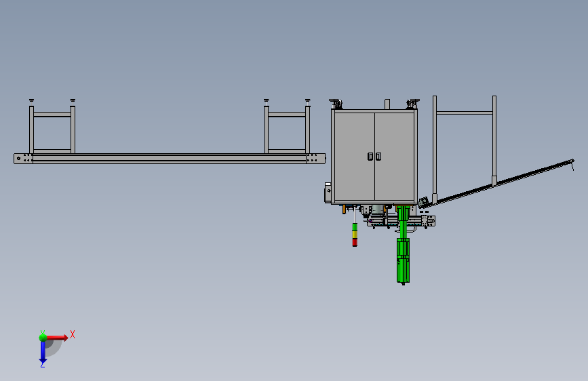Select the inclined chute on the right
The width and height of the screenshot is (588, 381).
(496, 183)
